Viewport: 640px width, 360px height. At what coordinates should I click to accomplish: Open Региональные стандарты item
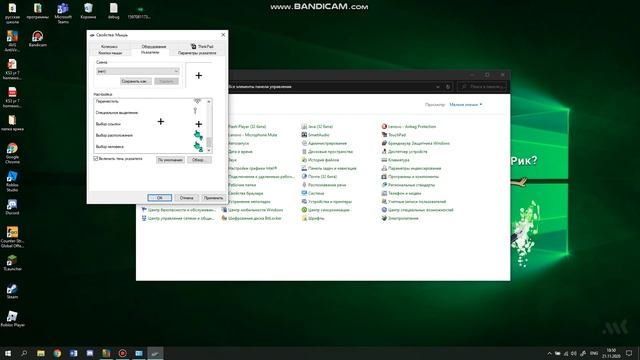[408, 185]
